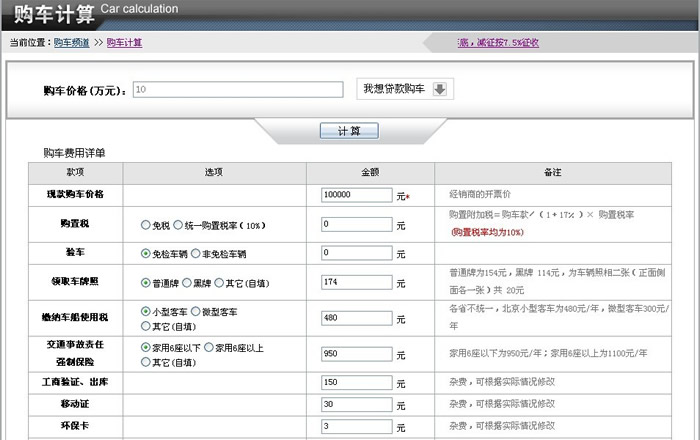Select 普通牌 license plate radio button
The width and height of the screenshot is (700, 440).
click(146, 283)
